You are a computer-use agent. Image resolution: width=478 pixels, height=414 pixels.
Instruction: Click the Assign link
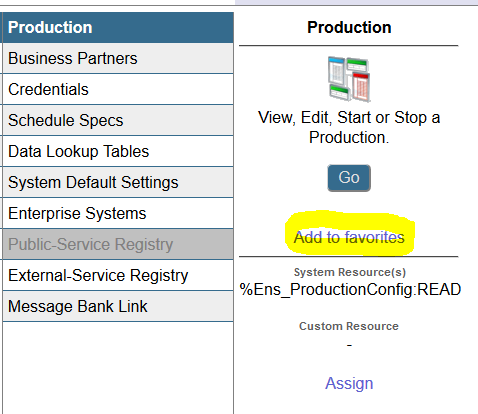(349, 383)
